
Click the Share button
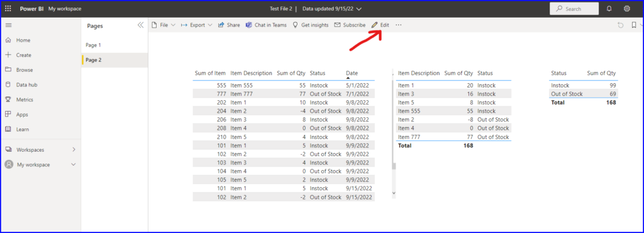229,25
